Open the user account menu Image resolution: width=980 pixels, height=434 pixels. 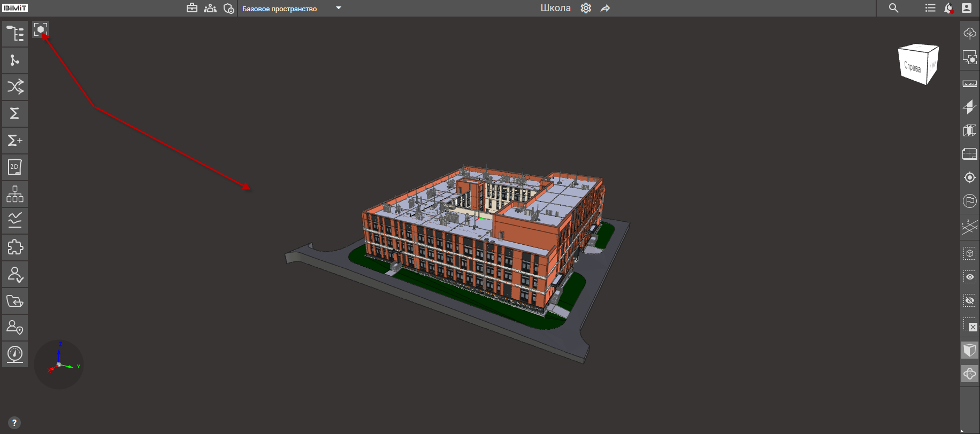click(966, 8)
